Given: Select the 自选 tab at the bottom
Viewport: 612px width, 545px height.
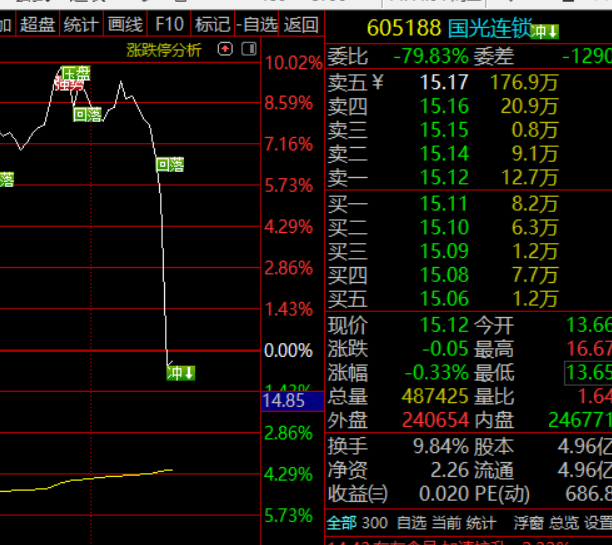Looking at the screenshot, I should tap(412, 523).
